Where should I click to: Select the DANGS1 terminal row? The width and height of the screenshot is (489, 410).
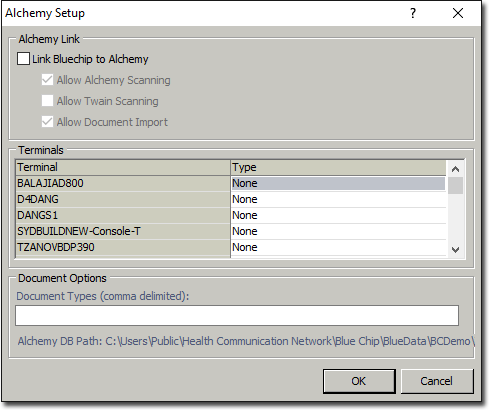point(123,215)
